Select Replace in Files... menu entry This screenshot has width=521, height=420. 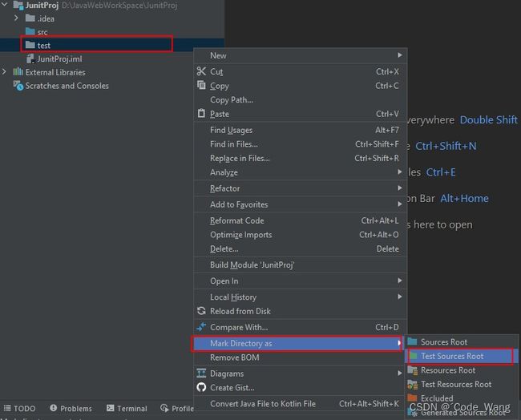[x=300, y=158]
